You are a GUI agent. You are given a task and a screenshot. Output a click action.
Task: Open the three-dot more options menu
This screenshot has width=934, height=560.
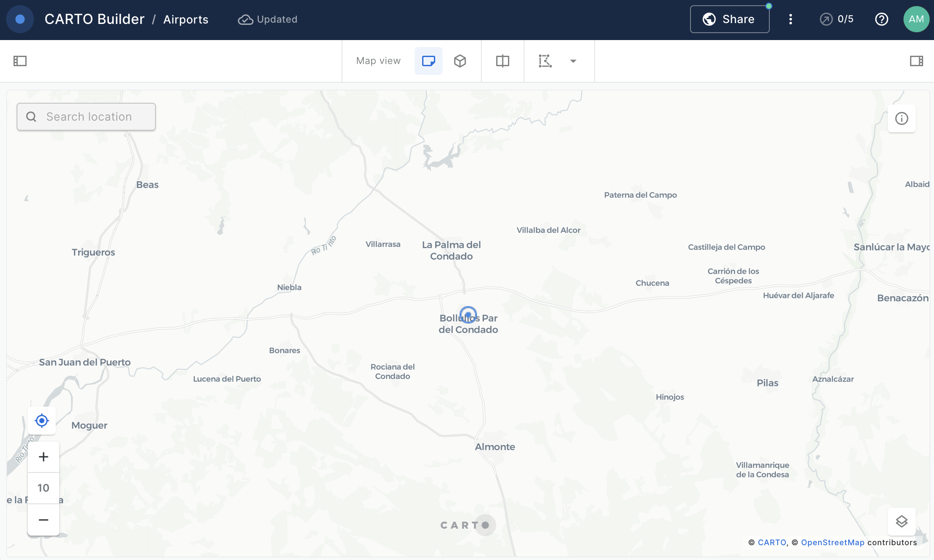coord(790,19)
